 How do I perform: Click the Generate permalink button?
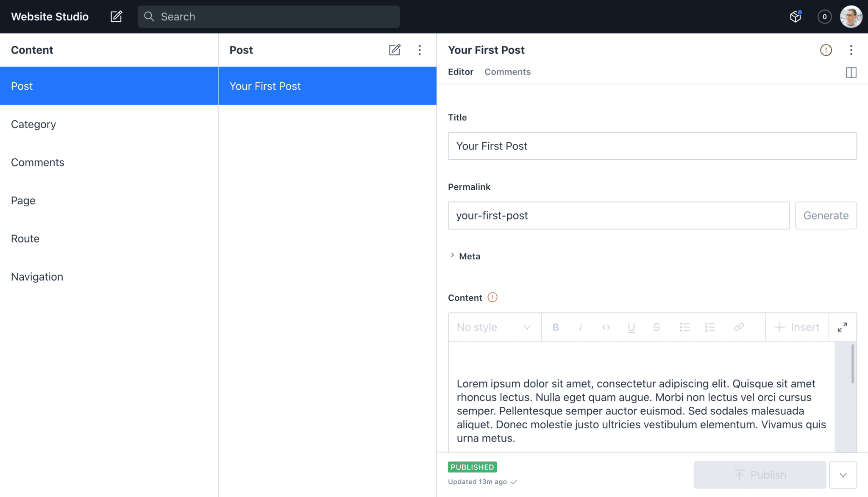coord(826,216)
